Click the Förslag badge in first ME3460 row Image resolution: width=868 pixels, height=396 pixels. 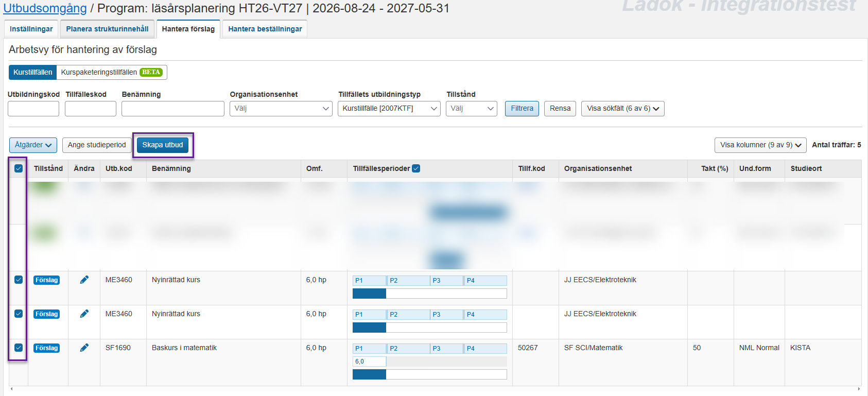tap(46, 280)
